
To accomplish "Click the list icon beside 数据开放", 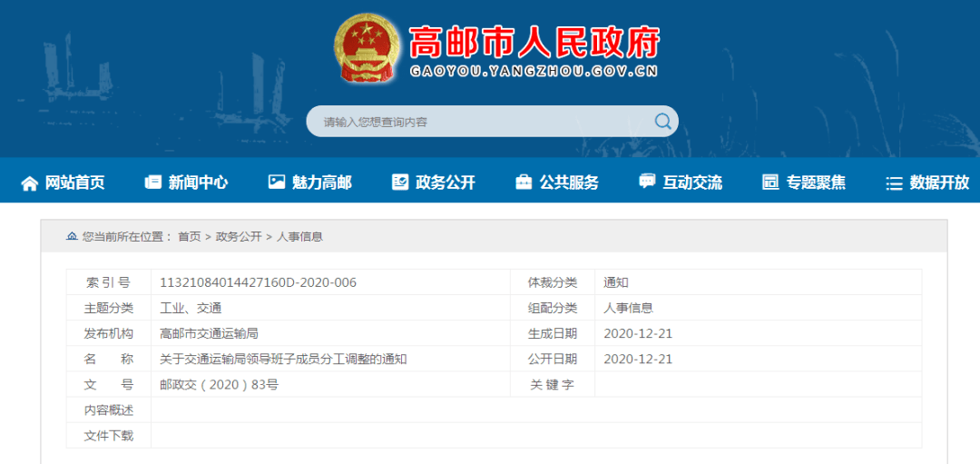I will click(895, 183).
